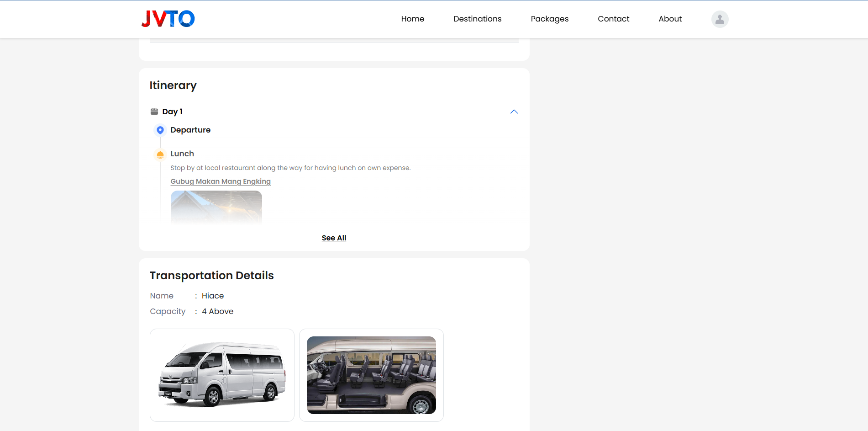This screenshot has width=868, height=431.
Task: Click the Departure itinerary step
Action: coord(190,130)
